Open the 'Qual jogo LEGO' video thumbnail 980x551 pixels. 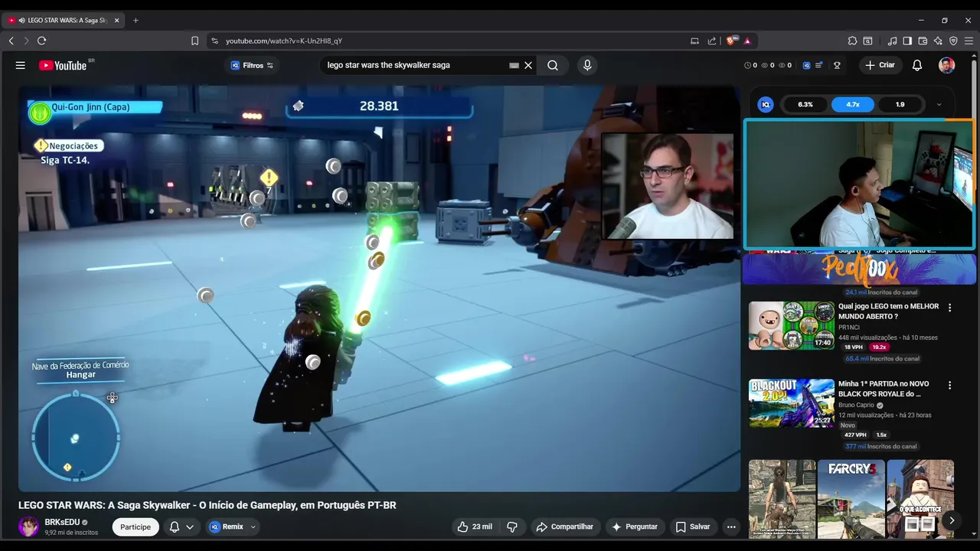coord(792,325)
